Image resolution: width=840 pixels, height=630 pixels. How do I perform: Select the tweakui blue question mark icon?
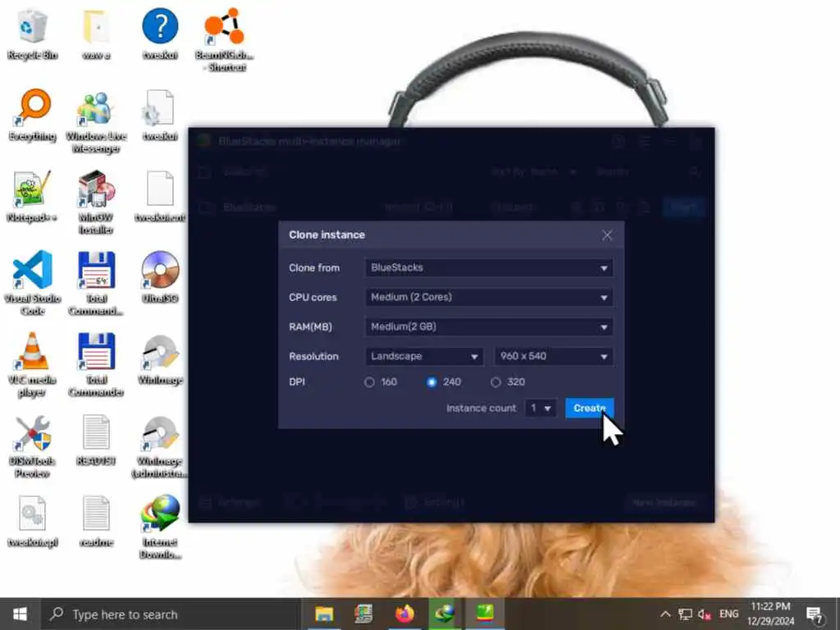(160, 34)
